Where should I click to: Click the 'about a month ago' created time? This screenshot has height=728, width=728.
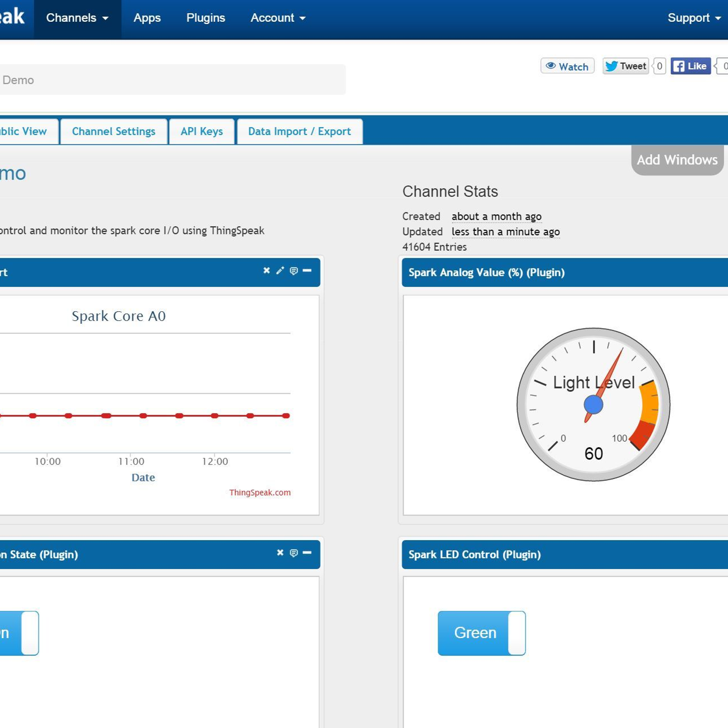point(496,217)
